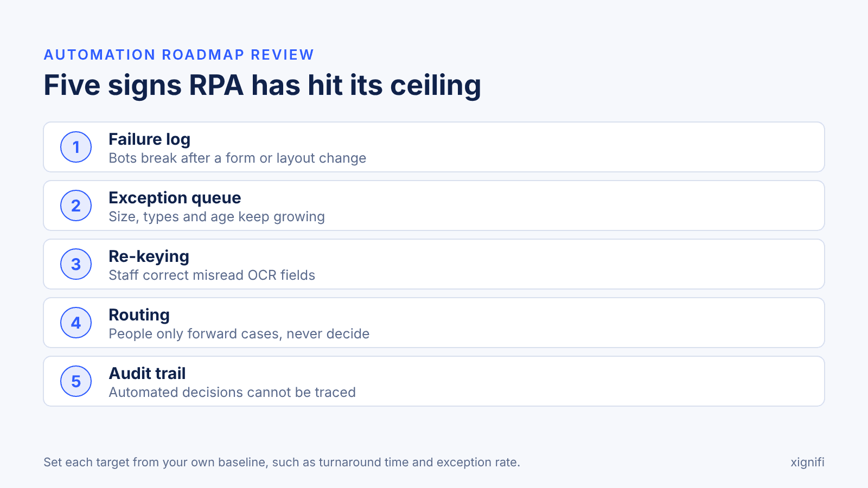The image size is (868, 488).
Task: Click the number 3 circle badge
Action: (x=76, y=264)
